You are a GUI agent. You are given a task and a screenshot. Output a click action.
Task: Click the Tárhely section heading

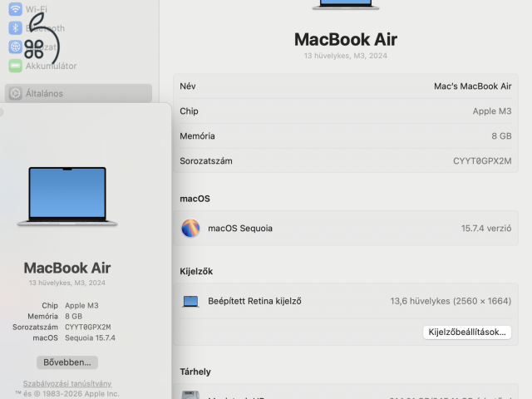tap(195, 372)
